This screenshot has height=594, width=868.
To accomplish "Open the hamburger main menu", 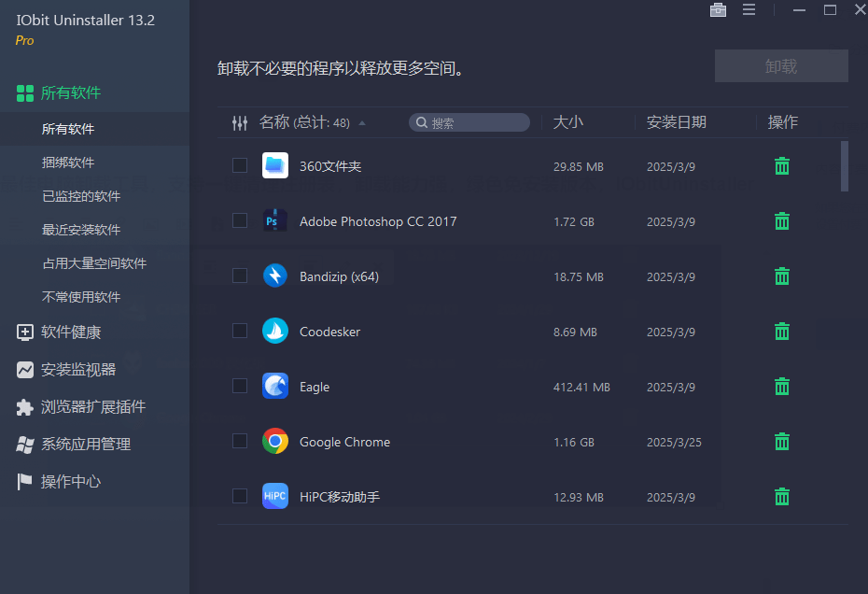I will coord(749,10).
